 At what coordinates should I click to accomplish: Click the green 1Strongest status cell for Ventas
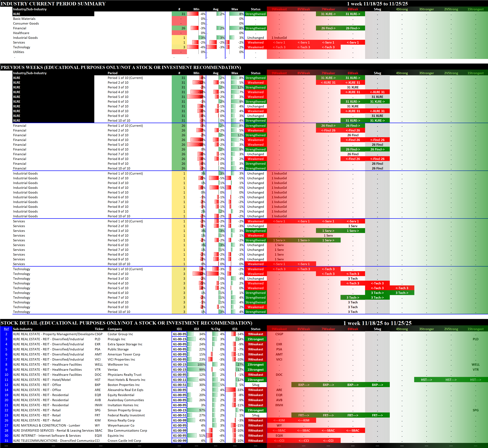coord(255,370)
